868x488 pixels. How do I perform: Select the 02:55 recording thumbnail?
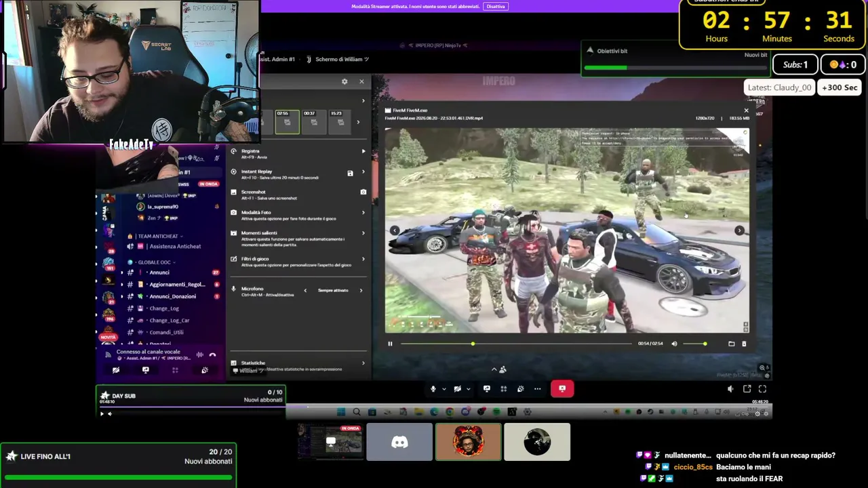pyautogui.click(x=287, y=121)
